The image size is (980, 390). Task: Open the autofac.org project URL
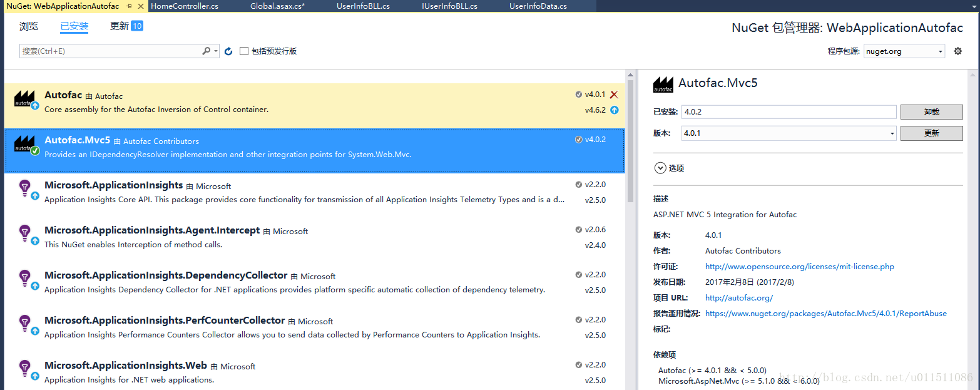[739, 298]
